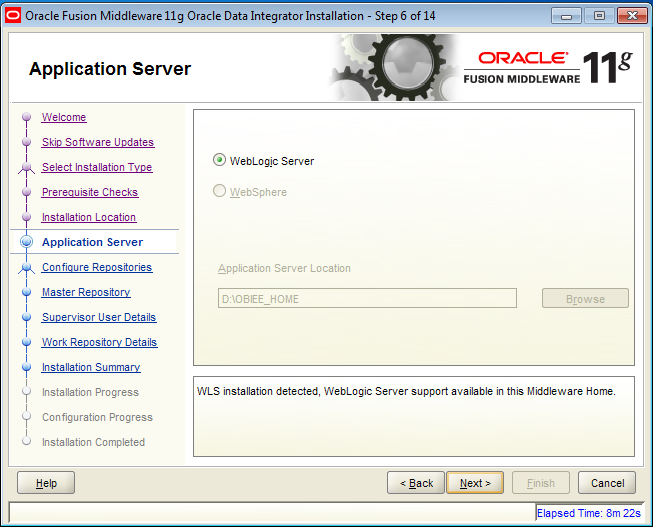Click the Installation Completed bullet marker
Screen dimensions: 653x527
(x=26, y=441)
